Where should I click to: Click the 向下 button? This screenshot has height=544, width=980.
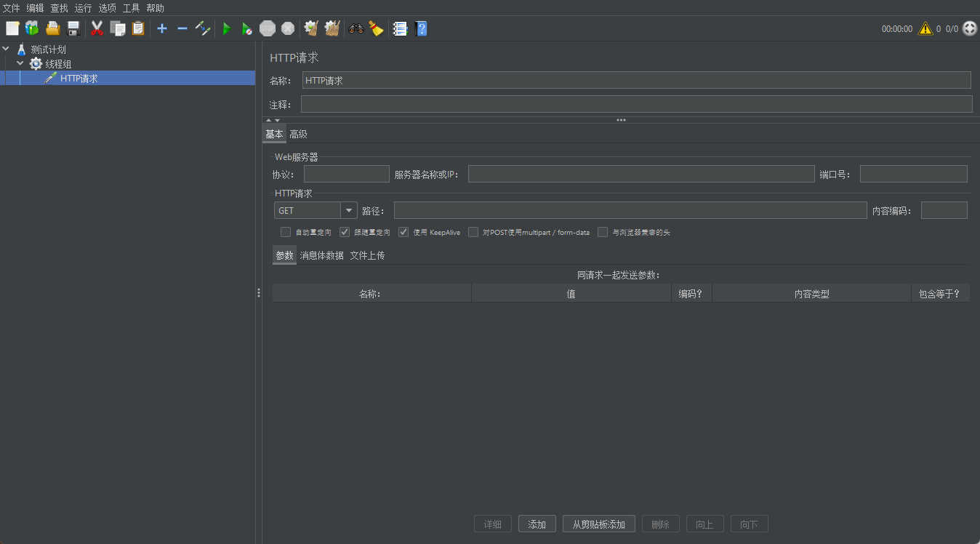[x=750, y=524]
